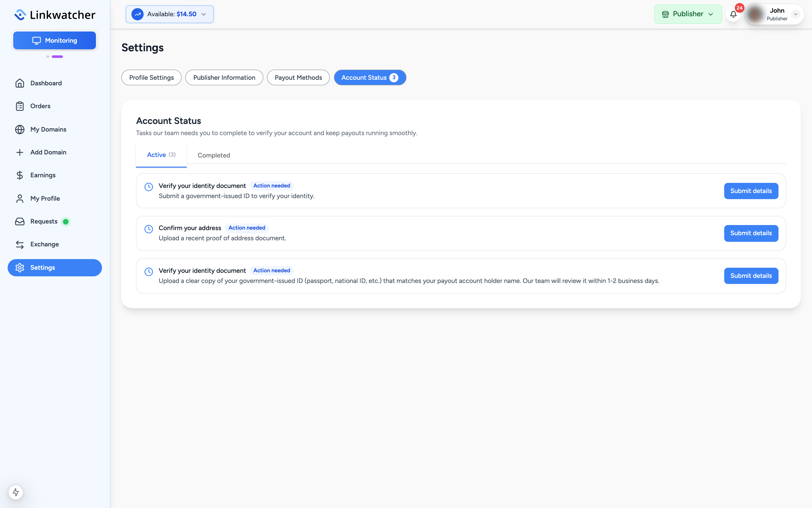This screenshot has height=508, width=812.
Task: Click the Linkwatcher logo icon
Action: pos(21,15)
